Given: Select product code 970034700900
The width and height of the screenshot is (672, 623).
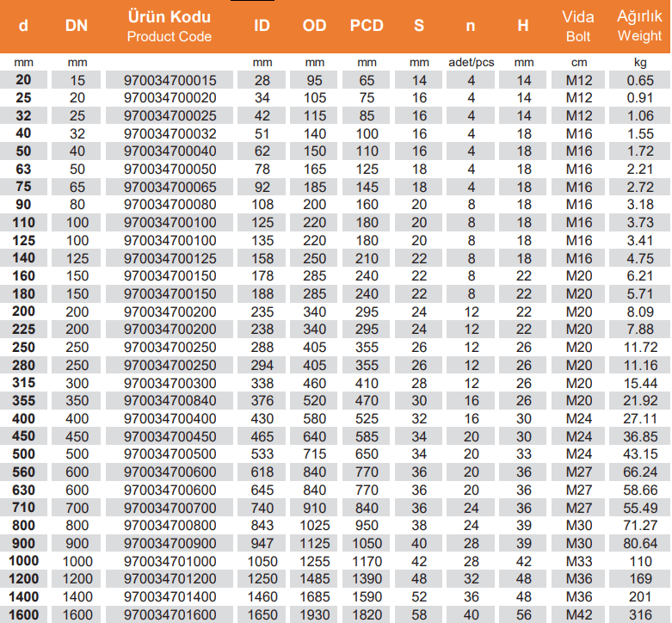Looking at the screenshot, I should [170, 543].
